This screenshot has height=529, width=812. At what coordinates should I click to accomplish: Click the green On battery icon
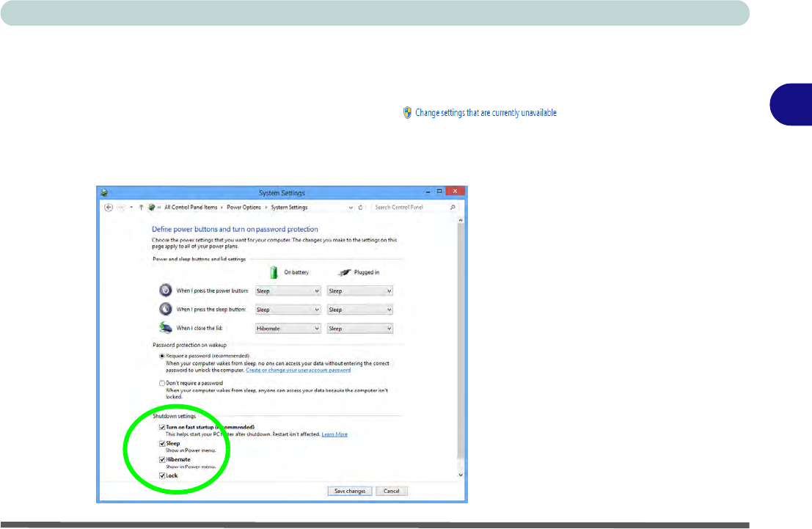point(274,272)
